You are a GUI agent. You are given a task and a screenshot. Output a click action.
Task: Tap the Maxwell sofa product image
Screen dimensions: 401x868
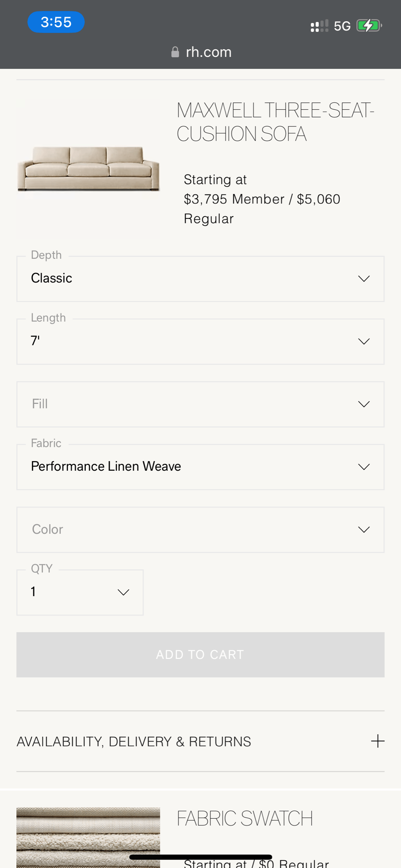[88, 169]
